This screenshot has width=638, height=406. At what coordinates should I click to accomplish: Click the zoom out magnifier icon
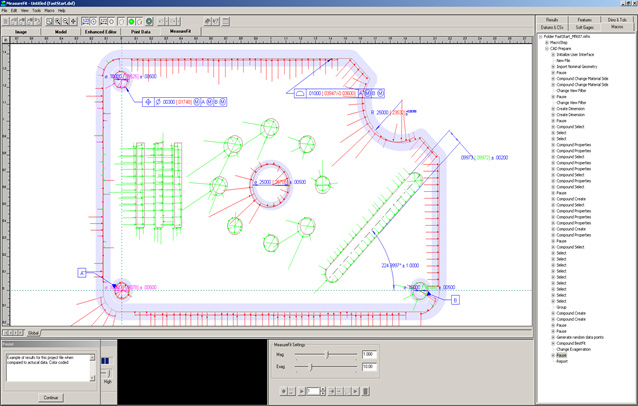(66, 22)
